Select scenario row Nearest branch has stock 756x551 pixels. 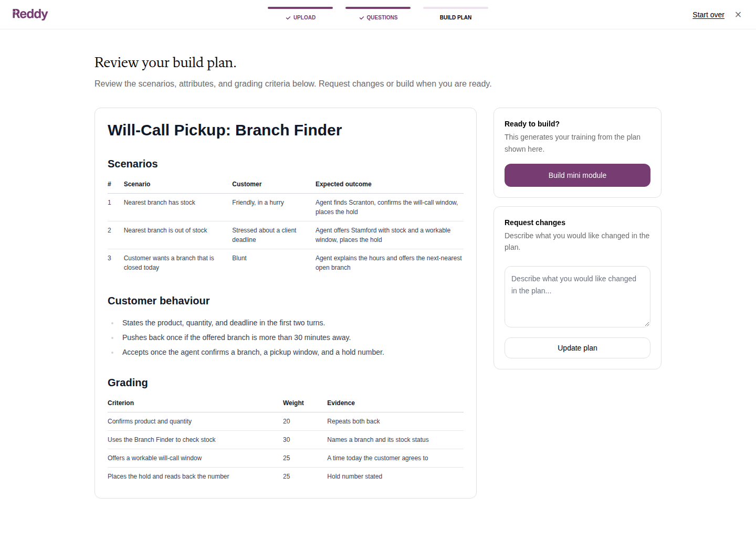pos(286,207)
